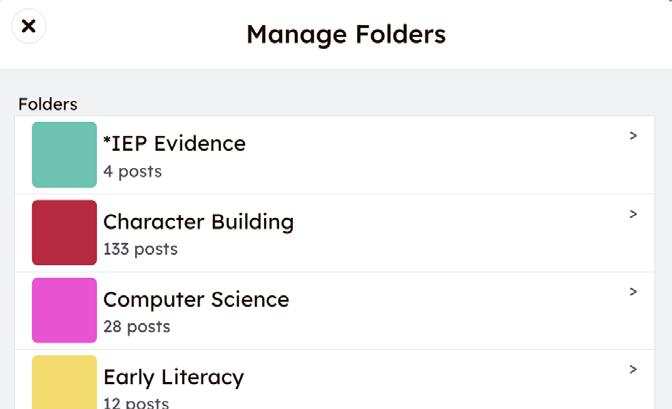Screen dimensions: 672x409
Task: Expand Early Literacy using its chevron
Action: (x=633, y=370)
